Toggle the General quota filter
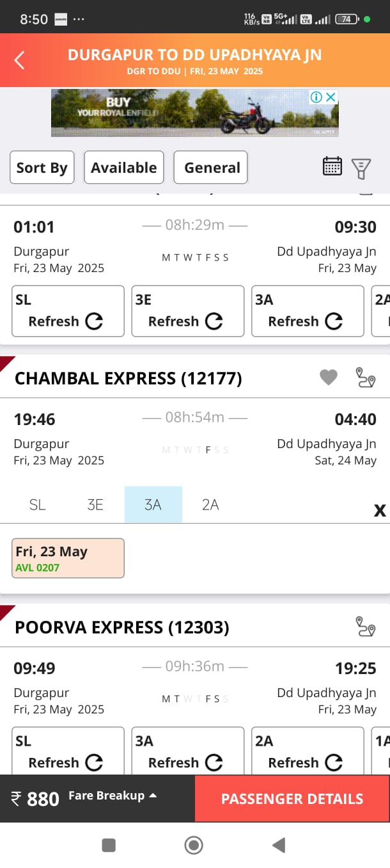The image size is (390, 868). click(211, 168)
